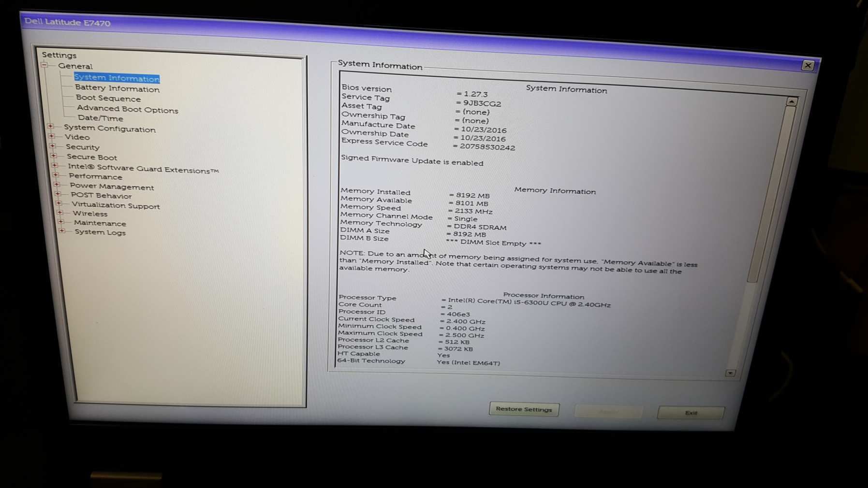Viewport: 868px width, 488px height.
Task: Click Memory Available value 8101 MB
Action: coord(471,203)
